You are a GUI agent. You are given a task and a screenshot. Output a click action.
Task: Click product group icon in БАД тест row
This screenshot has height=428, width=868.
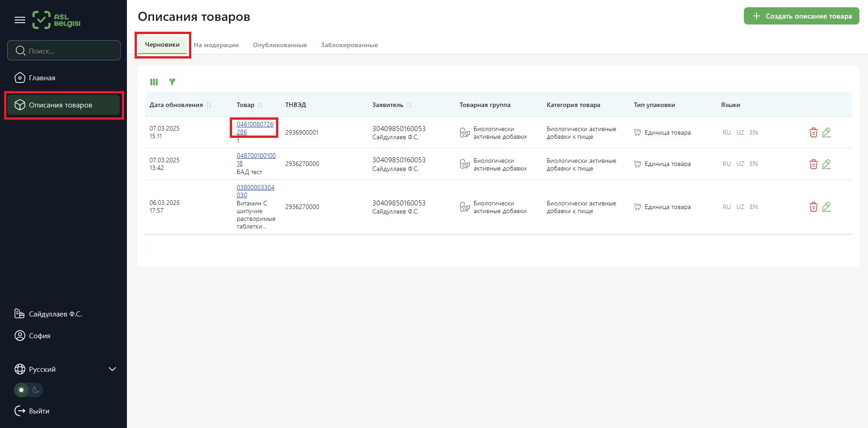click(465, 164)
